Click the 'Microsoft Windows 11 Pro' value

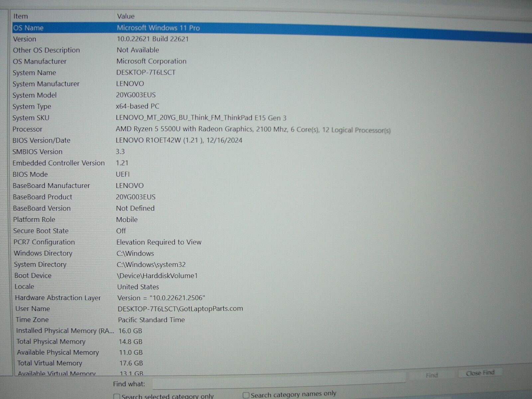pyautogui.click(x=158, y=28)
